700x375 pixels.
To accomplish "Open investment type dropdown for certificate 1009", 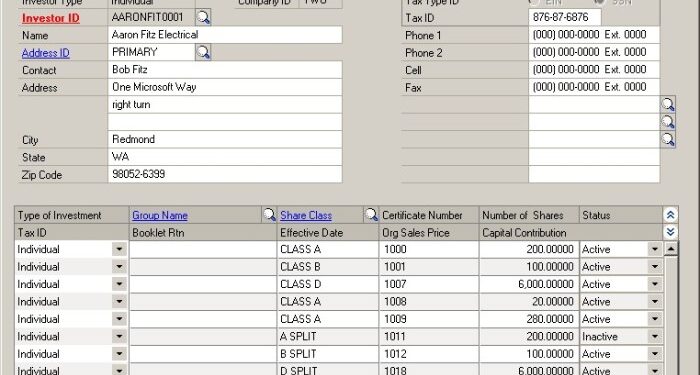I will (119, 319).
